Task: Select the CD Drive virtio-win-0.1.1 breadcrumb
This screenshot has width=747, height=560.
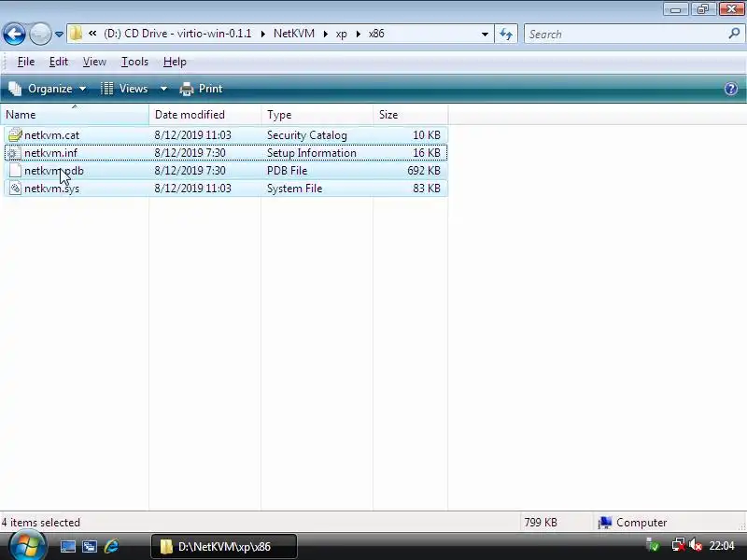Action: pyautogui.click(x=177, y=34)
